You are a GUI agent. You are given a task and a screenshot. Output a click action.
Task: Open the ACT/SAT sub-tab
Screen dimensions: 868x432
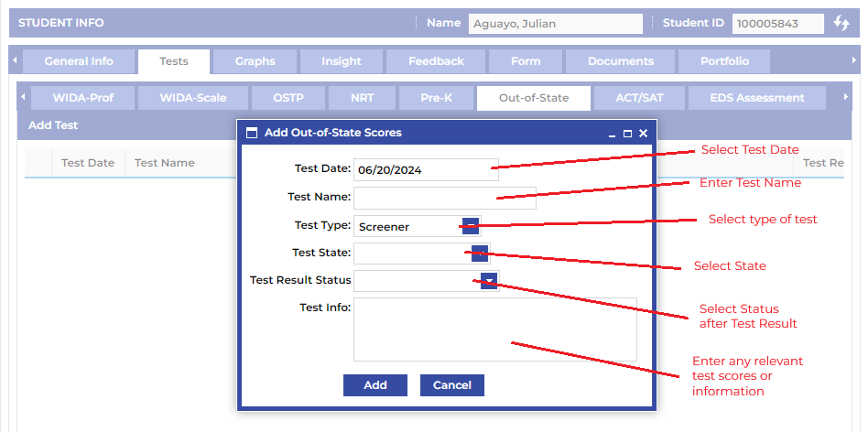(639, 98)
